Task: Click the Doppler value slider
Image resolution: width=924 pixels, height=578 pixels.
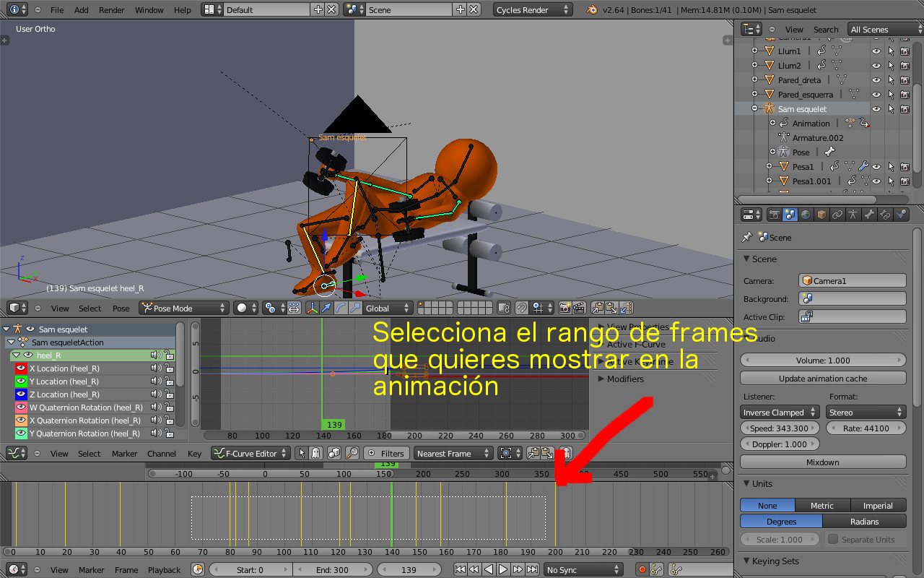Action: 780,444
